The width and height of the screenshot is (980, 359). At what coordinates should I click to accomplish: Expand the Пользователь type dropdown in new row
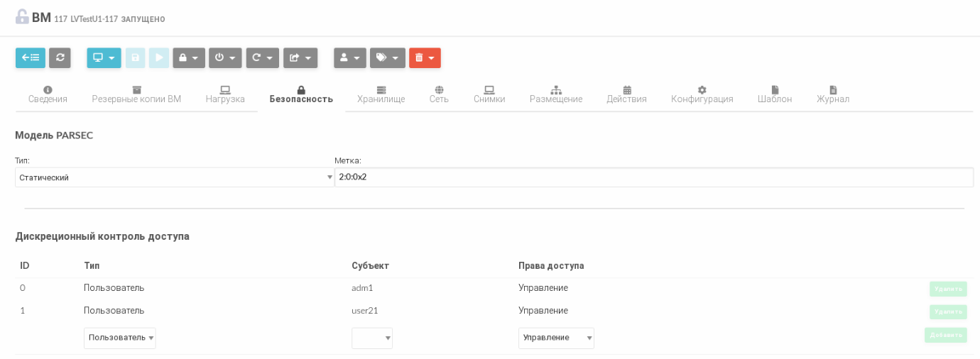119,338
